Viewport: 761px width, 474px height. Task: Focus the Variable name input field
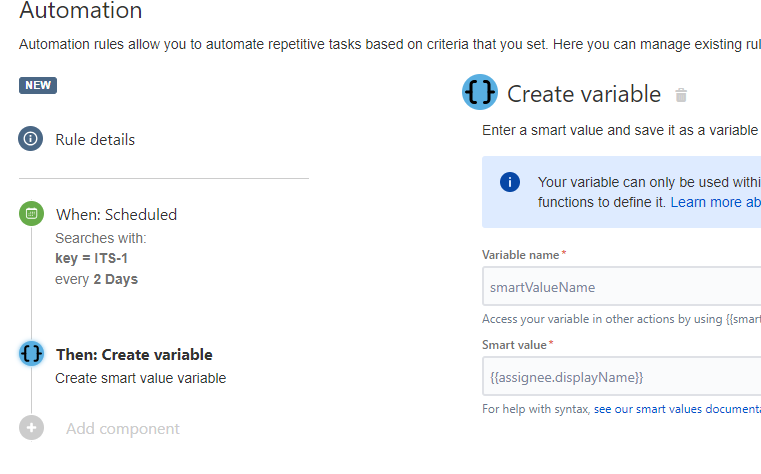[622, 286]
